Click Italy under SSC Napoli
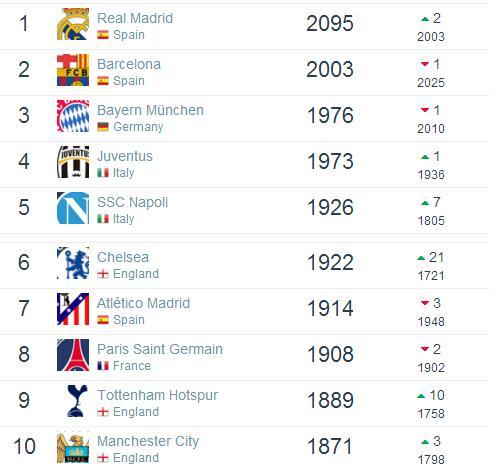Screen dimensions: 504x472 (124, 219)
